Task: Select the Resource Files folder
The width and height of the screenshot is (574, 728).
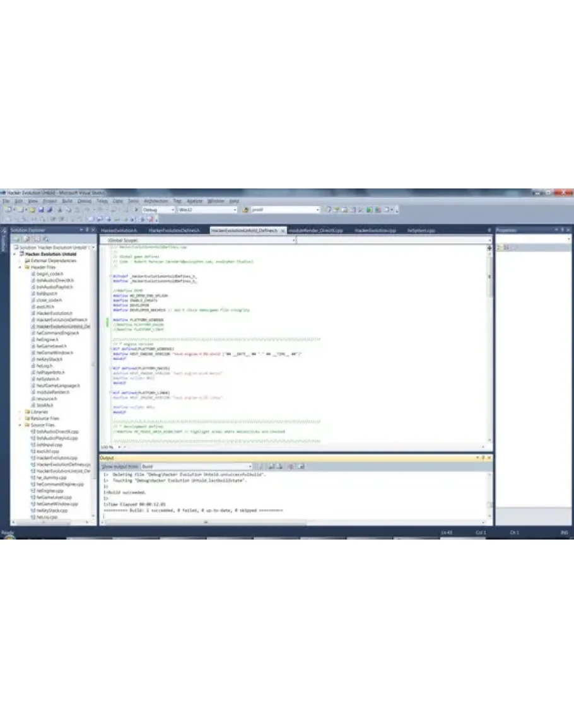Action: click(x=45, y=419)
